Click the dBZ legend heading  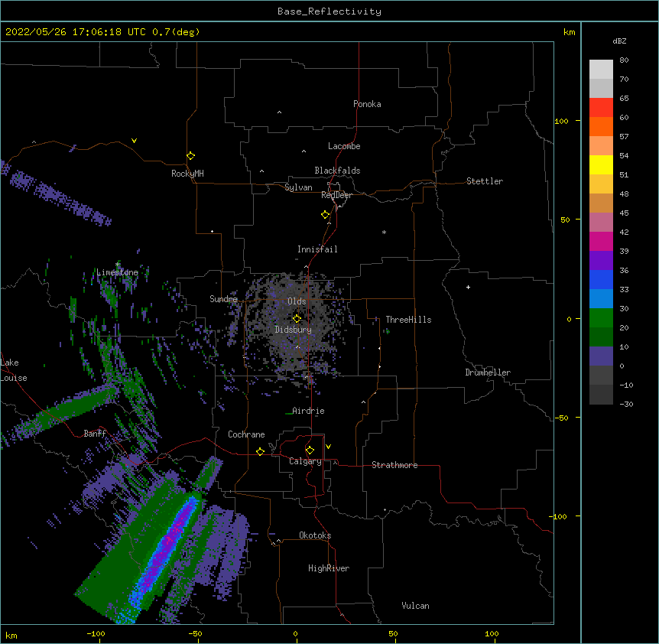(x=619, y=41)
